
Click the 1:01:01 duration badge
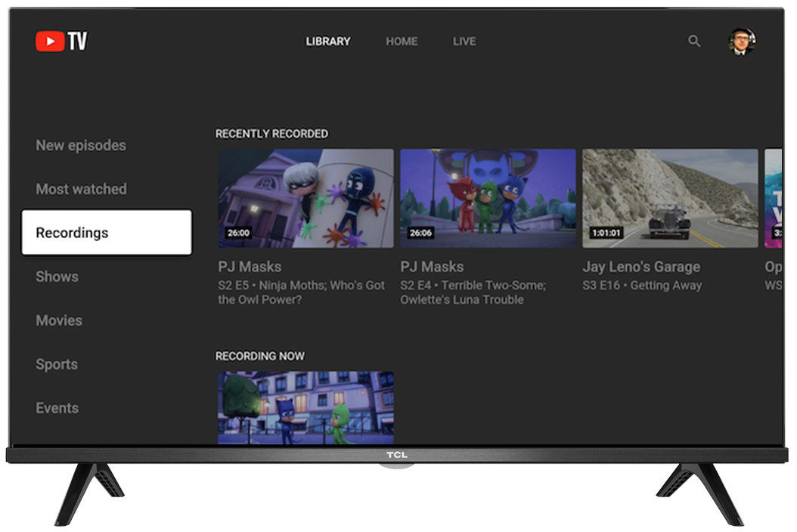(x=606, y=233)
